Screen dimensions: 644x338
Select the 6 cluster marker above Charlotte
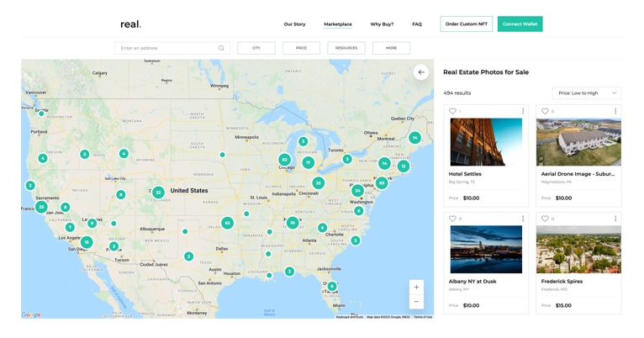(x=322, y=228)
